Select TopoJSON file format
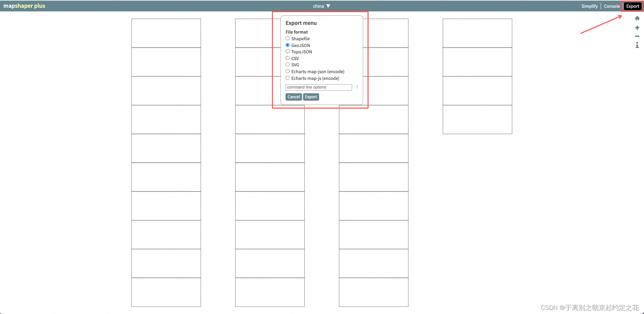Image resolution: width=644 pixels, height=314 pixels. (288, 52)
